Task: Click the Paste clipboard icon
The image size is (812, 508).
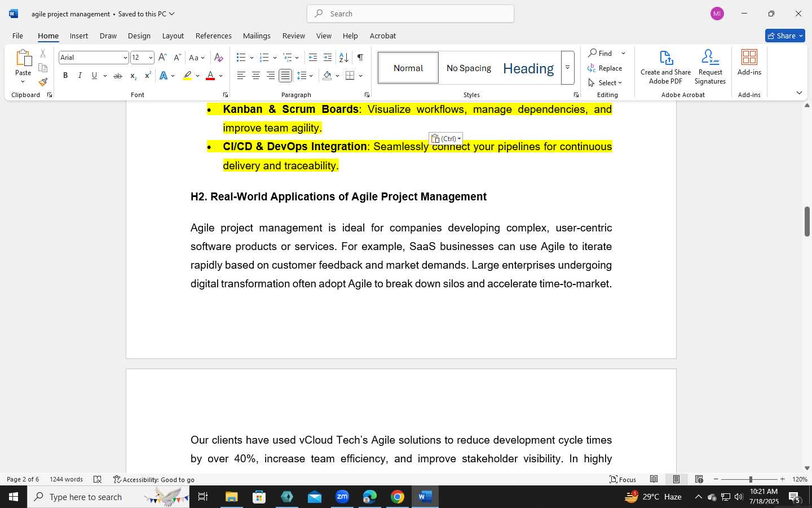Action: [x=23, y=58]
